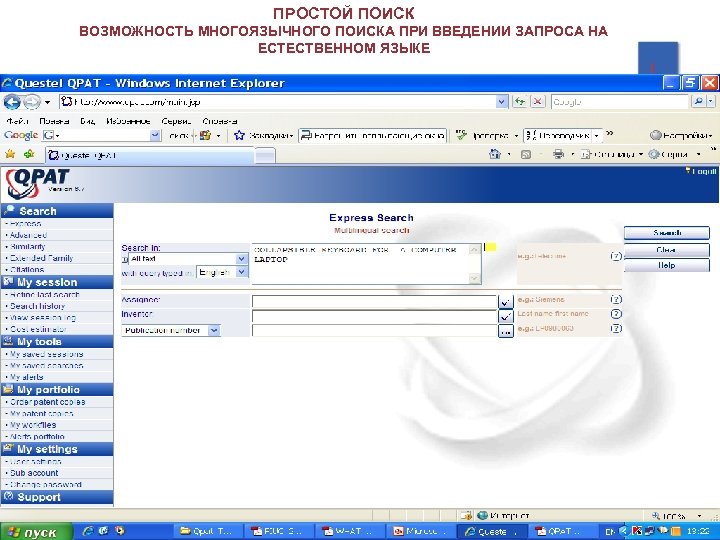
Task: Open the Google toolbar search box dropdown
Action: click(155, 135)
